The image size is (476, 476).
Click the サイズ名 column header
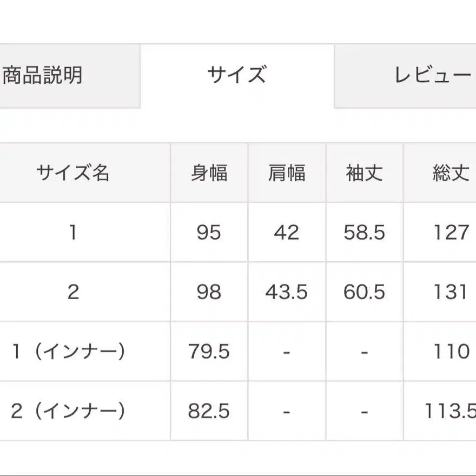tap(73, 173)
